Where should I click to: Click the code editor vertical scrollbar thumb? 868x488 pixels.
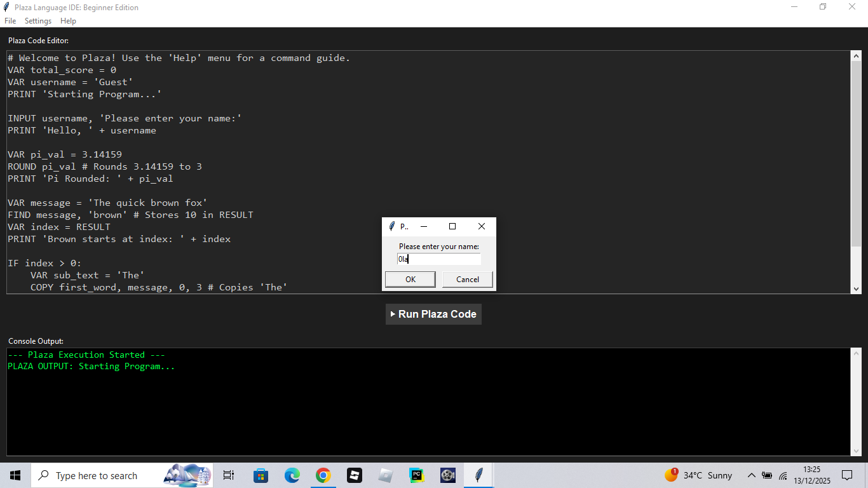856,154
